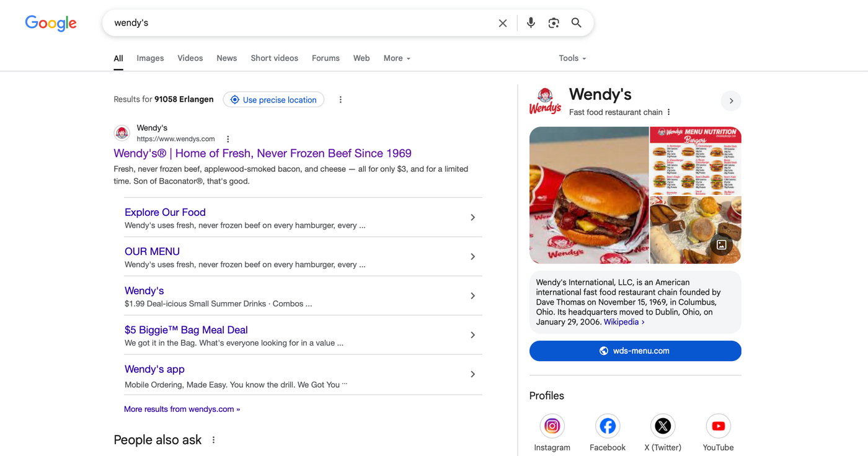Screen dimensions: 868x456
Task: Expand the "Wendy's" deals sitelink chevron
Action: point(472,296)
